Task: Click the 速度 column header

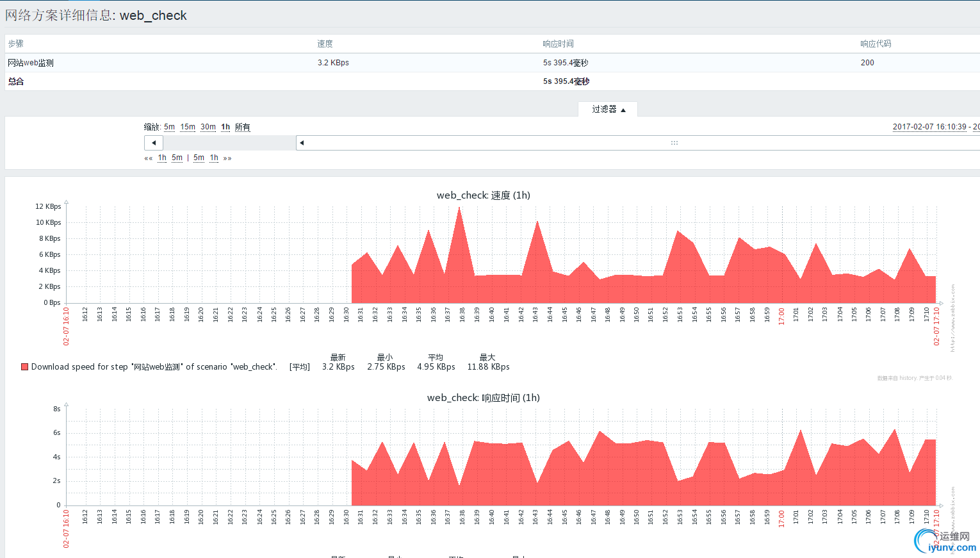Action: pos(325,44)
